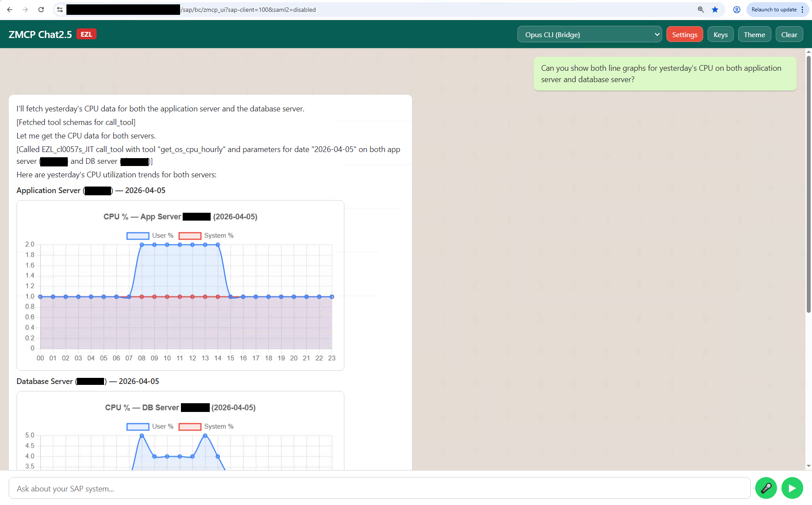The width and height of the screenshot is (812, 505).
Task: Click the App Server chart title
Action: [180, 217]
